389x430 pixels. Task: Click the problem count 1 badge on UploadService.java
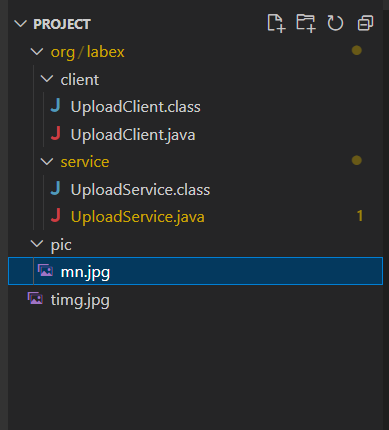click(x=360, y=216)
